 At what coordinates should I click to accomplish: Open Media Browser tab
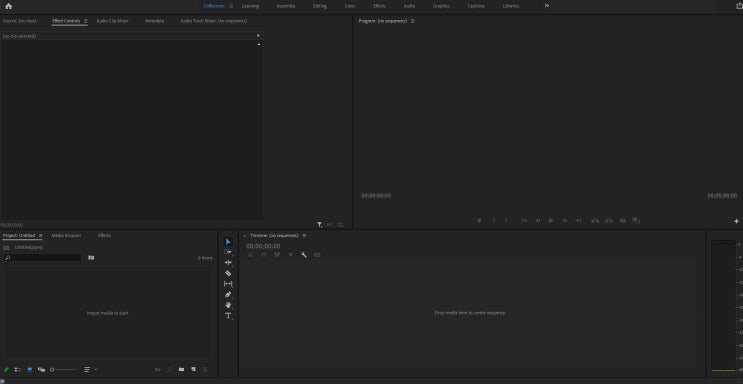[x=66, y=236]
